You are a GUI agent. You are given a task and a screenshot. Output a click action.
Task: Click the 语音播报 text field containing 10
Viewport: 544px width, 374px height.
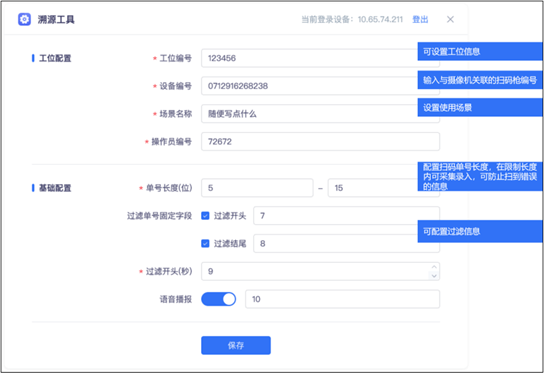tap(342, 299)
